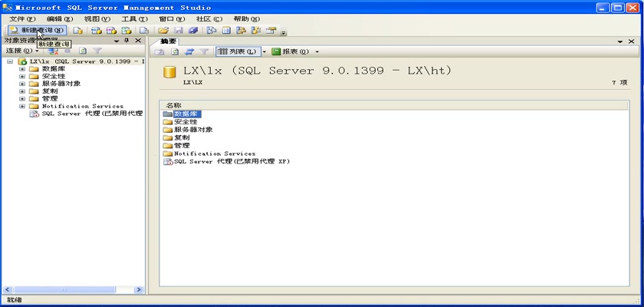Expand the 管理 tree node

[22, 99]
